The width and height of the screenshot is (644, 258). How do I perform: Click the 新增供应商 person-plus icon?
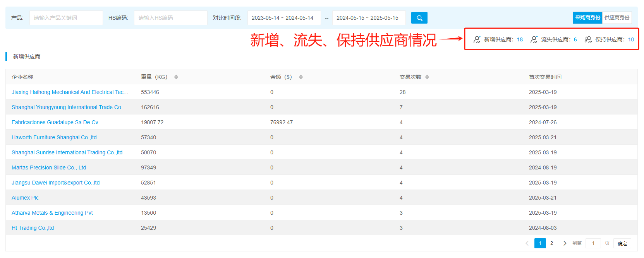pos(477,39)
